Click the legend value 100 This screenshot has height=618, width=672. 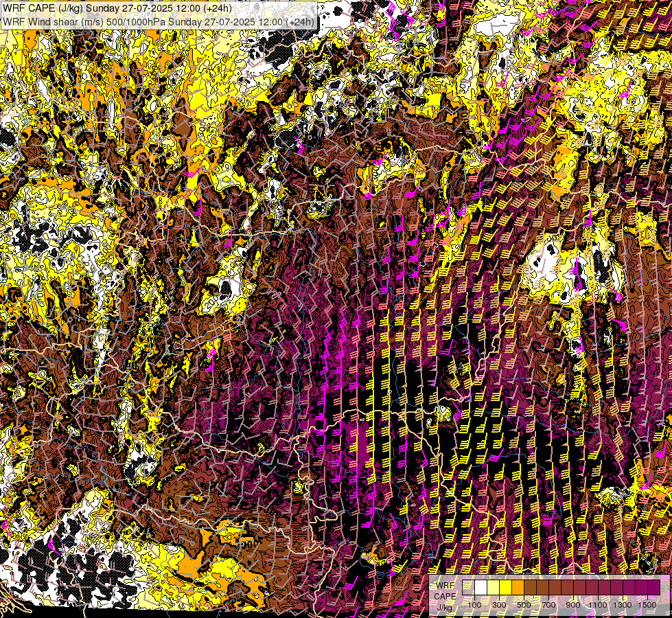[x=474, y=605]
